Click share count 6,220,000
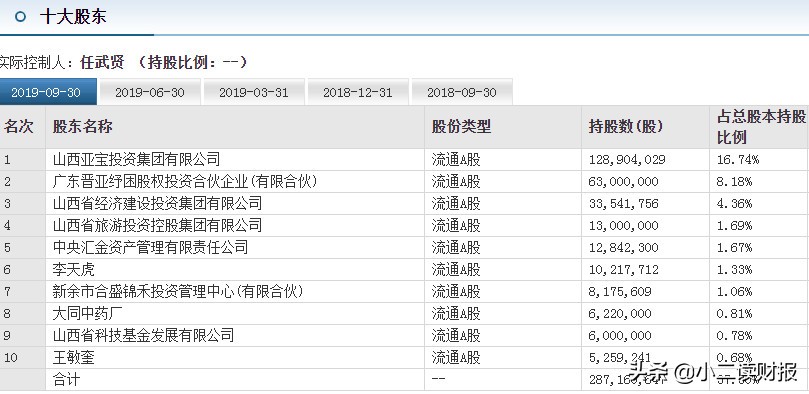The width and height of the screenshot is (809, 394). pyautogui.click(x=620, y=314)
